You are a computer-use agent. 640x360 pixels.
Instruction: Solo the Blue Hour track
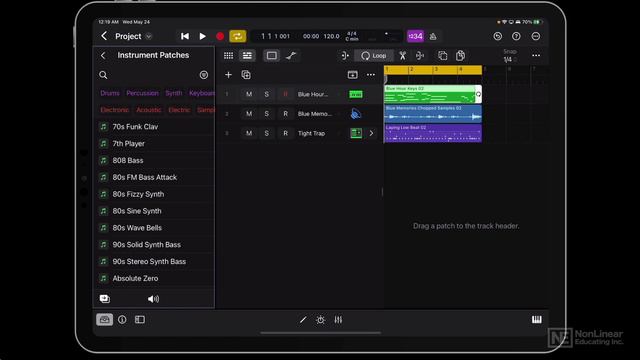(267, 94)
